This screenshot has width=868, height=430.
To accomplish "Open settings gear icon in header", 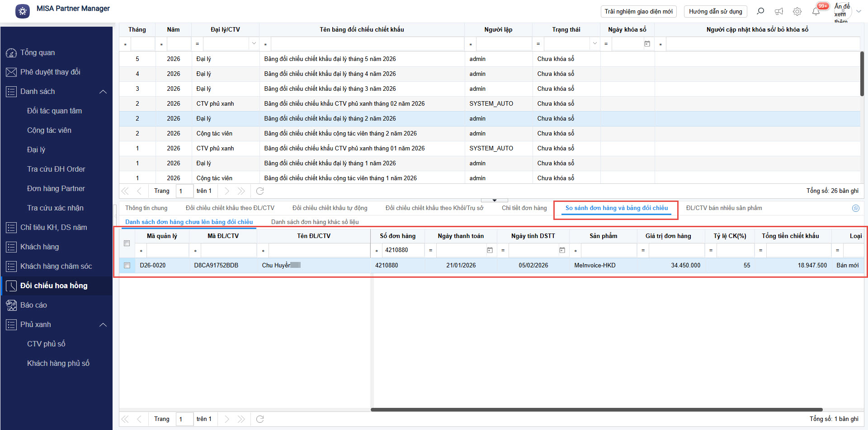I will click(x=797, y=12).
